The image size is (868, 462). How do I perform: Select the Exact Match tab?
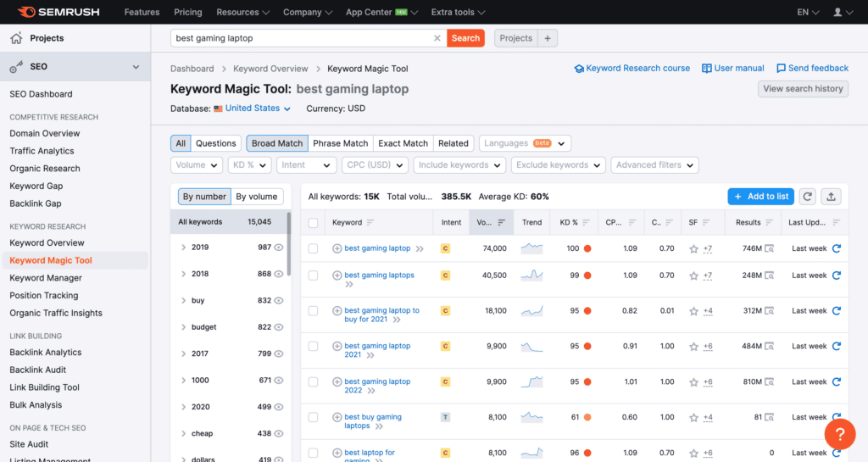(403, 143)
